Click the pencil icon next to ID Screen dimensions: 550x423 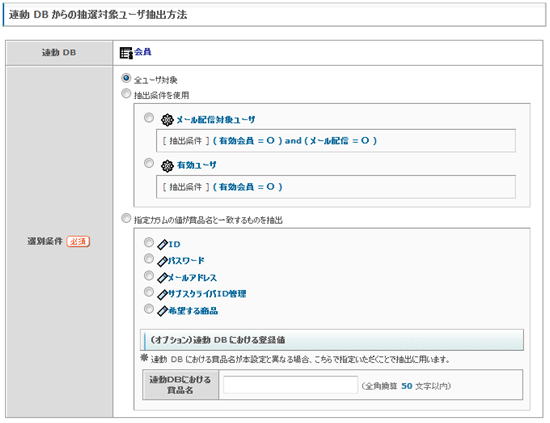click(x=162, y=244)
